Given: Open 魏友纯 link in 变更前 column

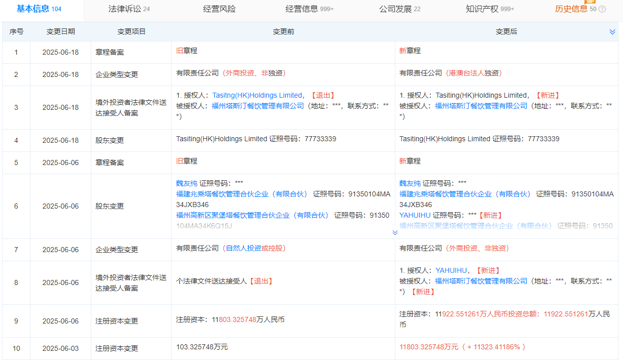Looking at the screenshot, I should pos(187,183).
